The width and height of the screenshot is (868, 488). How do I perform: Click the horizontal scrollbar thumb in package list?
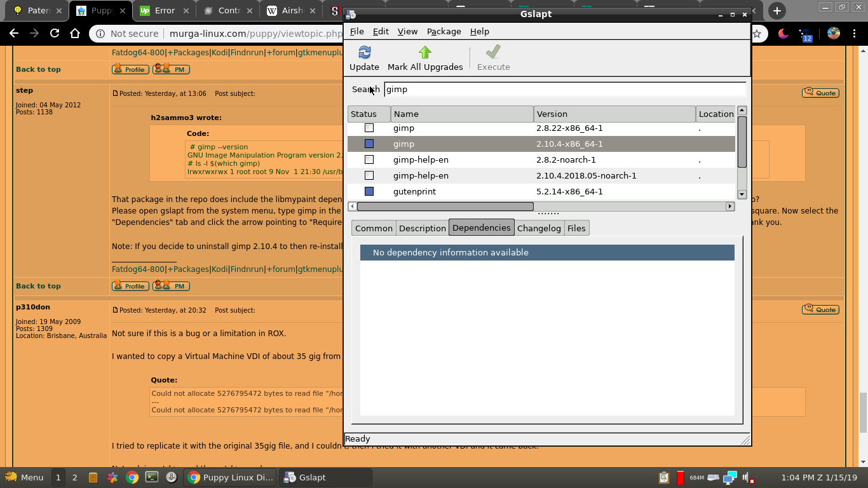click(445, 207)
